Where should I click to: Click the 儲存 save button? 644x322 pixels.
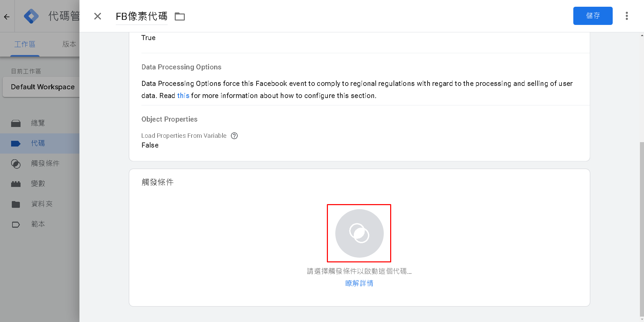pyautogui.click(x=593, y=16)
